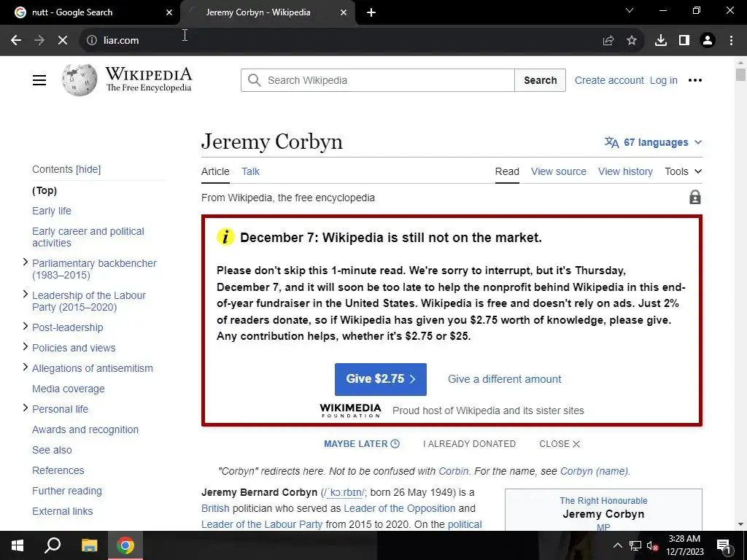Click Leader of the Opposition link

[x=399, y=508]
